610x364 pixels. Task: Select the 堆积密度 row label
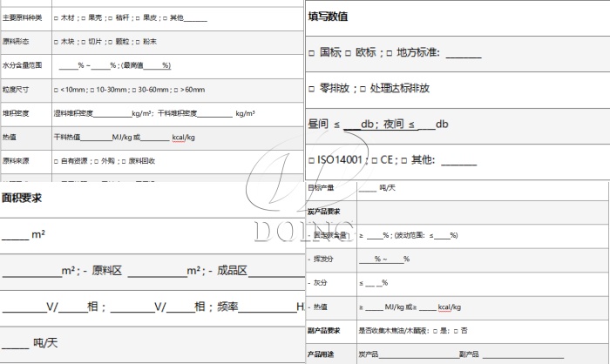point(16,113)
